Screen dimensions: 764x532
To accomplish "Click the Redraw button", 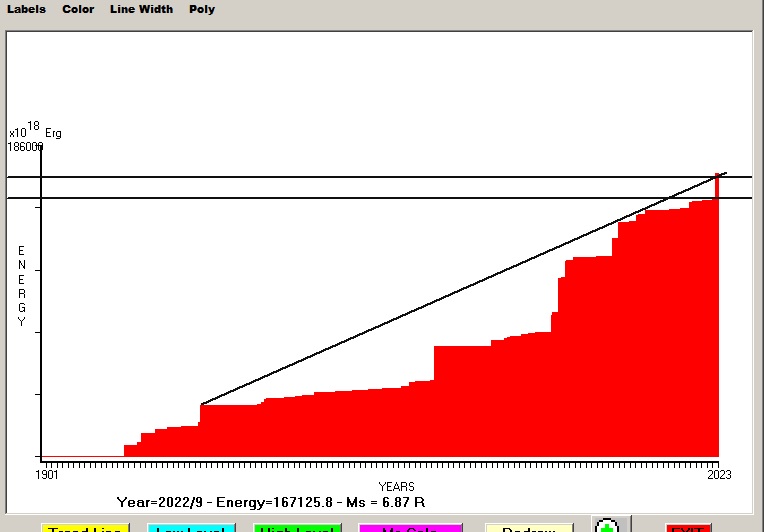I will pyautogui.click(x=528, y=527).
